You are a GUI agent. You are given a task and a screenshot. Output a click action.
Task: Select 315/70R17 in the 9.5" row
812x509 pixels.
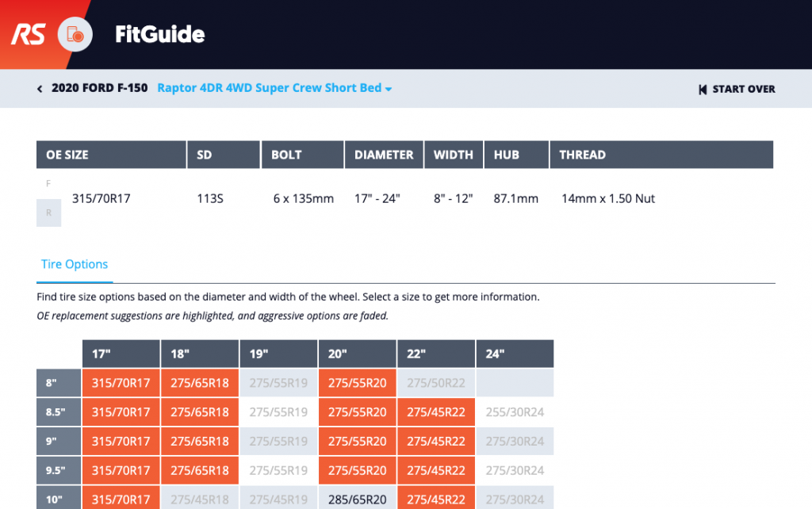[121, 470]
